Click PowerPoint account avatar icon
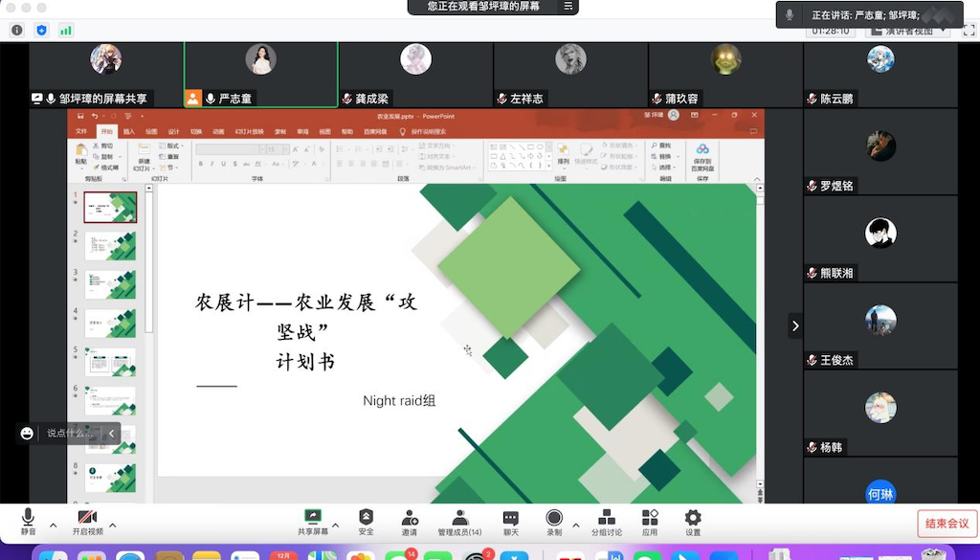 tap(674, 115)
